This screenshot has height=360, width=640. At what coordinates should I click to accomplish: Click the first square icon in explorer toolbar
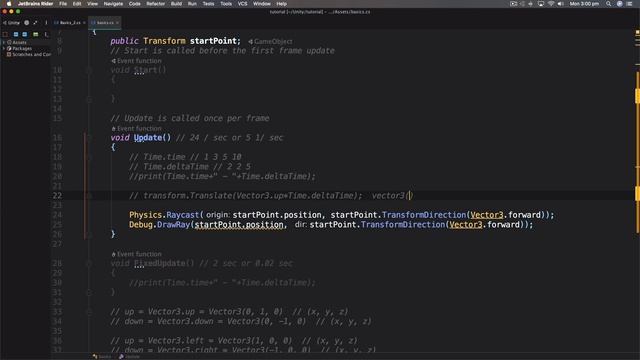[x=5, y=34]
